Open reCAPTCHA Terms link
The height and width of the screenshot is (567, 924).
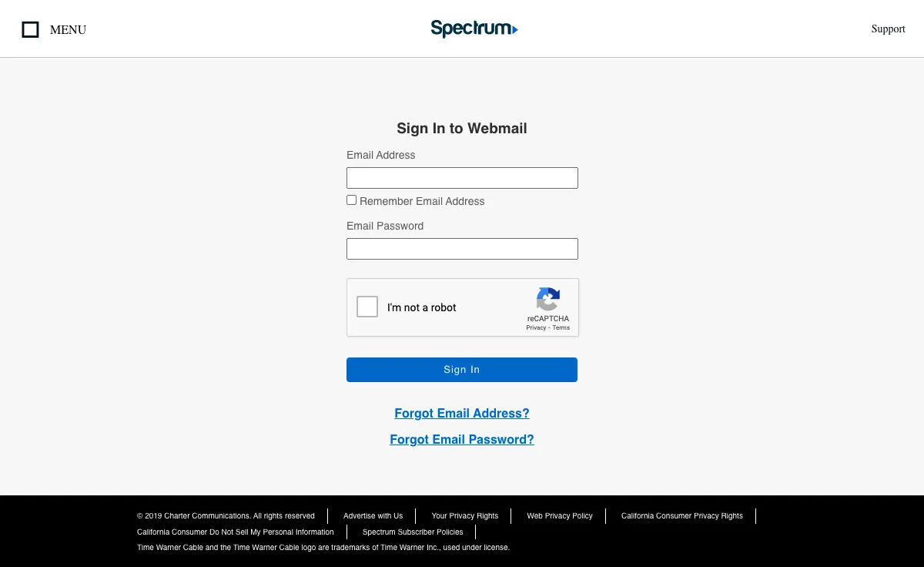click(x=561, y=328)
